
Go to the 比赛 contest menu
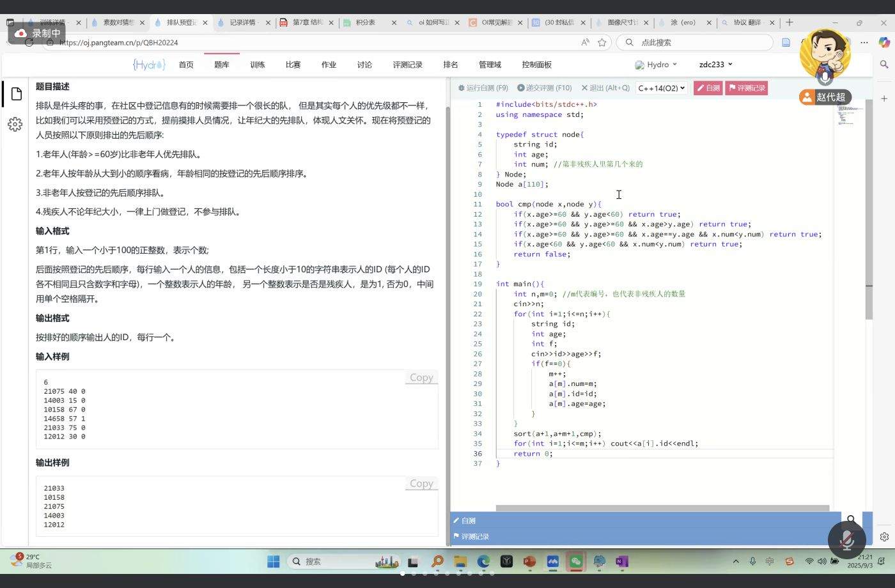[x=293, y=65]
